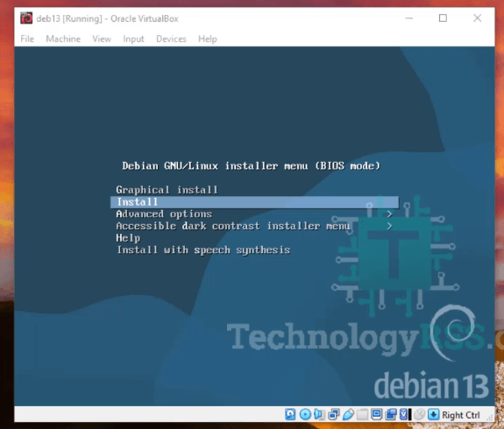
Task: Click the audio speaker icon in status bar
Action: tap(320, 414)
